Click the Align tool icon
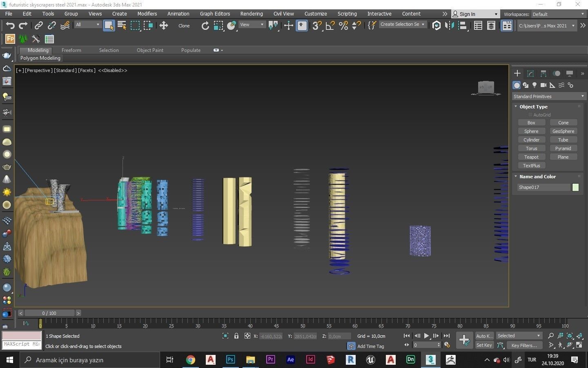This screenshot has width=588, height=368. tap(463, 26)
